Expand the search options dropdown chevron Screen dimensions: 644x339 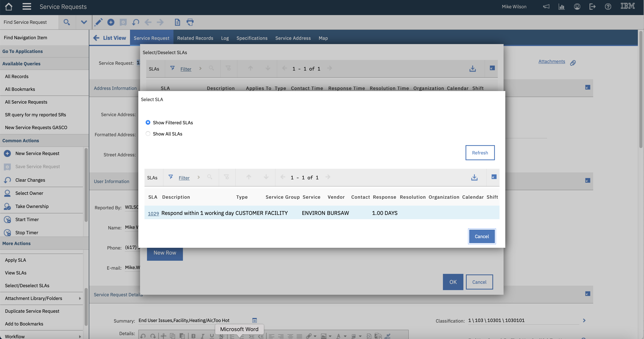click(x=84, y=22)
